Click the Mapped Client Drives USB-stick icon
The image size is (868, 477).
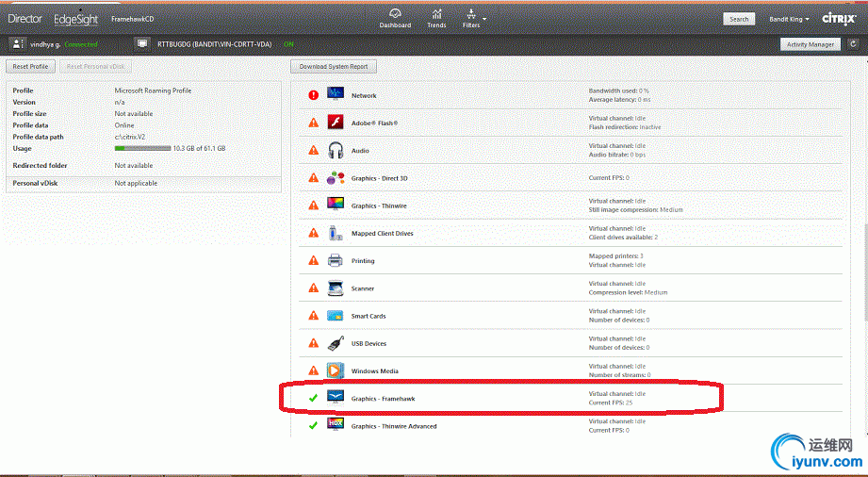coord(336,233)
